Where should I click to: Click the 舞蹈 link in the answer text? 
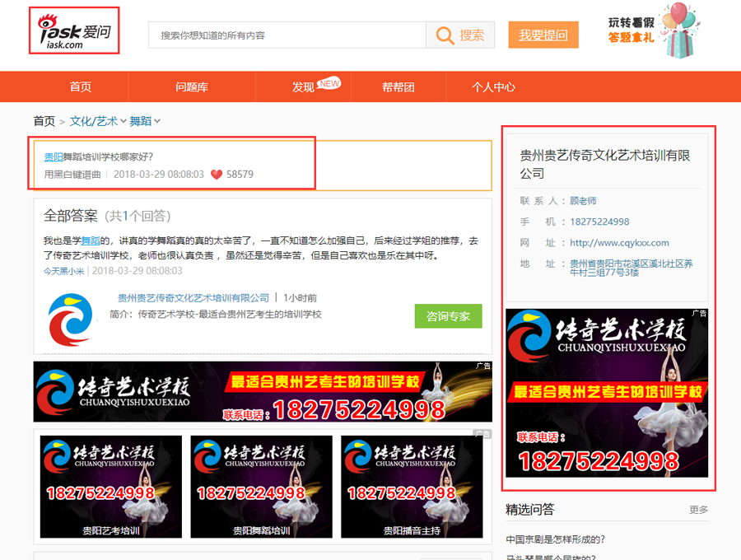tap(91, 240)
